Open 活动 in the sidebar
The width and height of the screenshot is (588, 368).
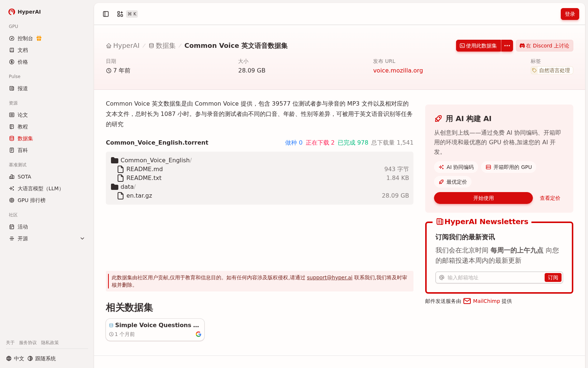[x=23, y=227]
